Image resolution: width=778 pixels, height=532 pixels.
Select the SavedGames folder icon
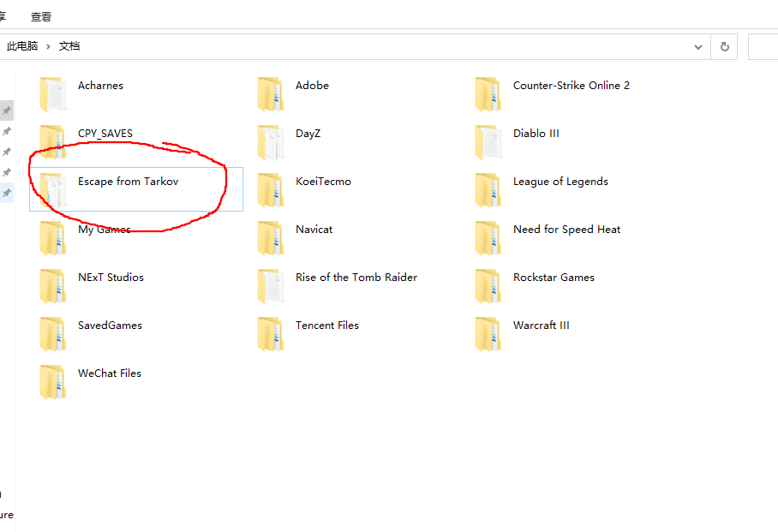pyautogui.click(x=53, y=334)
